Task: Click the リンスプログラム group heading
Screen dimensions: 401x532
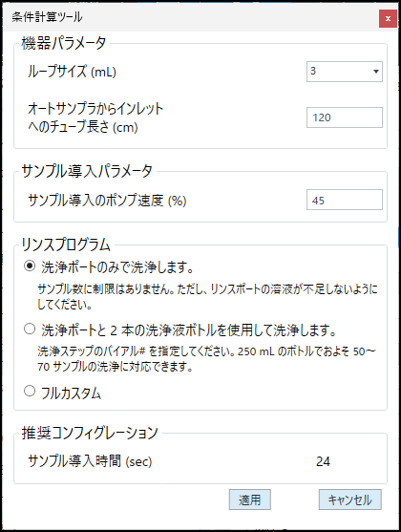Action: (66, 245)
